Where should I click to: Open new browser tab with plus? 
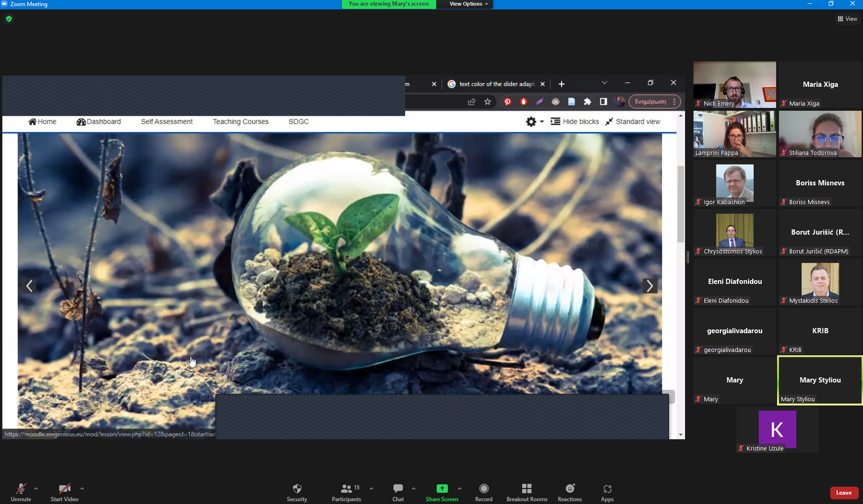(x=562, y=84)
